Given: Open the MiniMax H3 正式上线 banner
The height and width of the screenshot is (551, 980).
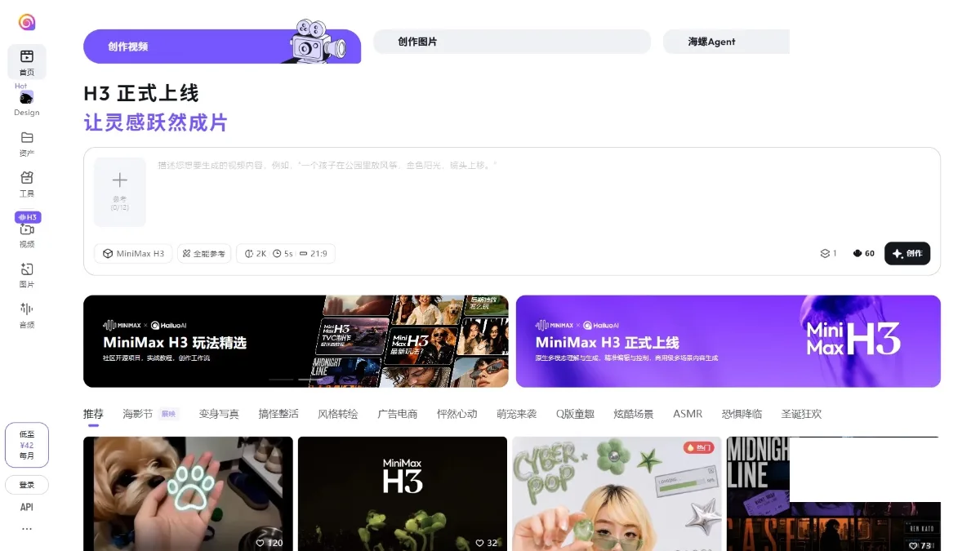Looking at the screenshot, I should coord(728,341).
